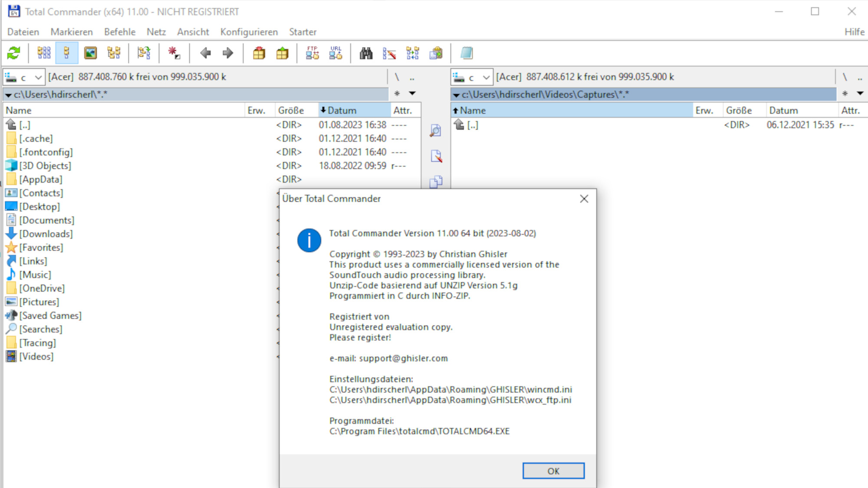Open the Konfigurieren menu
This screenshot has width=868, height=488.
[249, 32]
